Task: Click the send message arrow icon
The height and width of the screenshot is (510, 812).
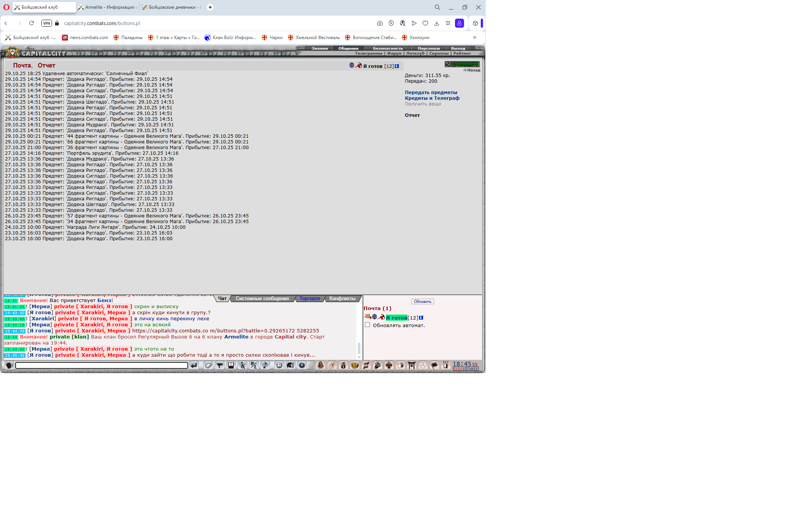Action: pyautogui.click(x=194, y=365)
